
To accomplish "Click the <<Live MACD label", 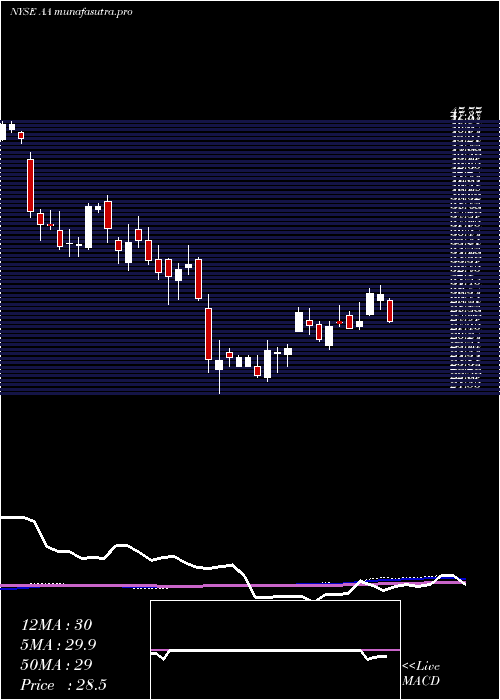I will click(x=421, y=674).
